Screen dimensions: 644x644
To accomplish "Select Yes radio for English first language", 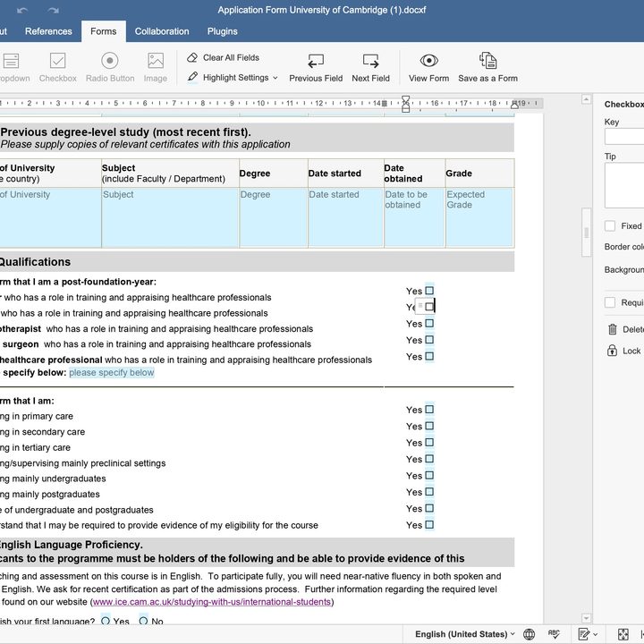I will (x=106, y=621).
